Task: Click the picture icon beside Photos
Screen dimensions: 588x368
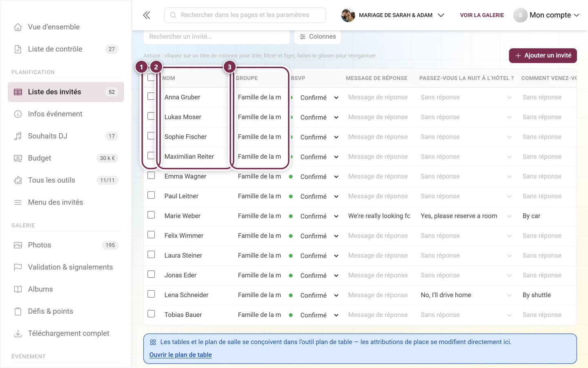Action: click(18, 245)
